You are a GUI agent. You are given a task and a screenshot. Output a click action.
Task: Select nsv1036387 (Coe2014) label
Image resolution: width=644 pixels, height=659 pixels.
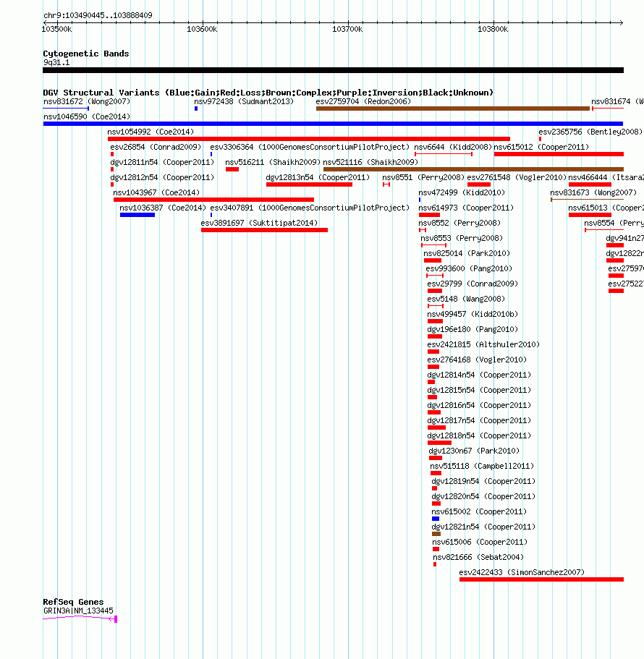[x=163, y=208]
